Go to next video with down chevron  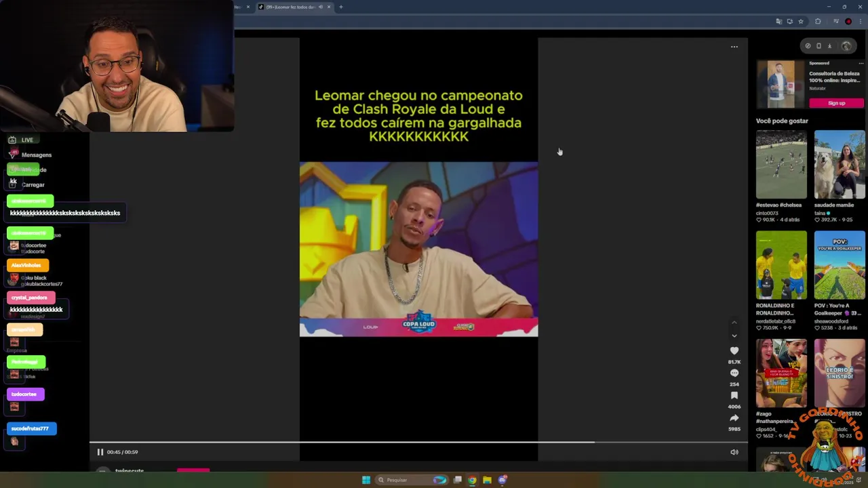(734, 335)
